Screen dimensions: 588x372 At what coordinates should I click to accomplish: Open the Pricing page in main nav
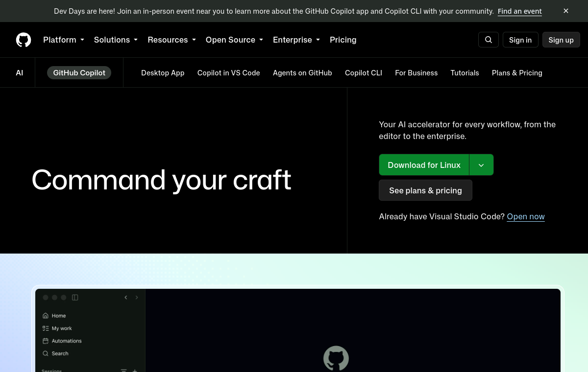343,40
